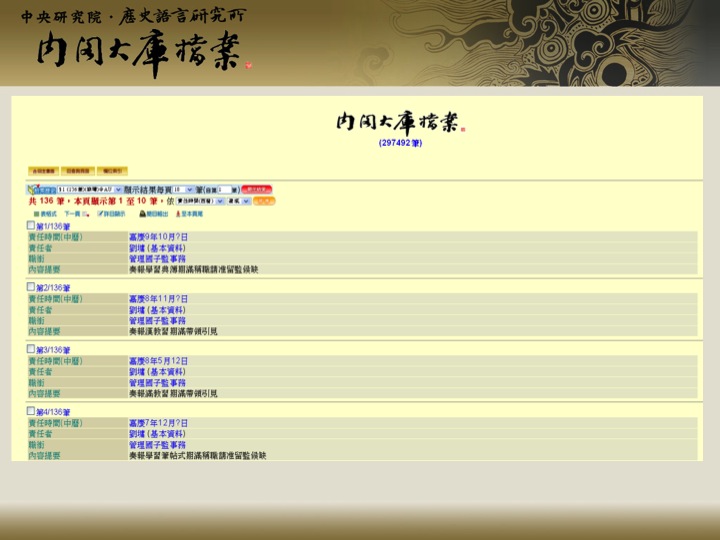Open (基本資料) in record 2
Image resolution: width=720 pixels, height=540 pixels.
click(x=167, y=310)
